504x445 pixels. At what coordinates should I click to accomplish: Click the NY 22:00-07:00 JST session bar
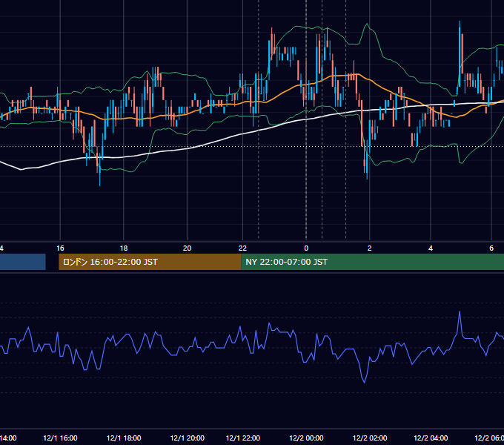coord(373,262)
